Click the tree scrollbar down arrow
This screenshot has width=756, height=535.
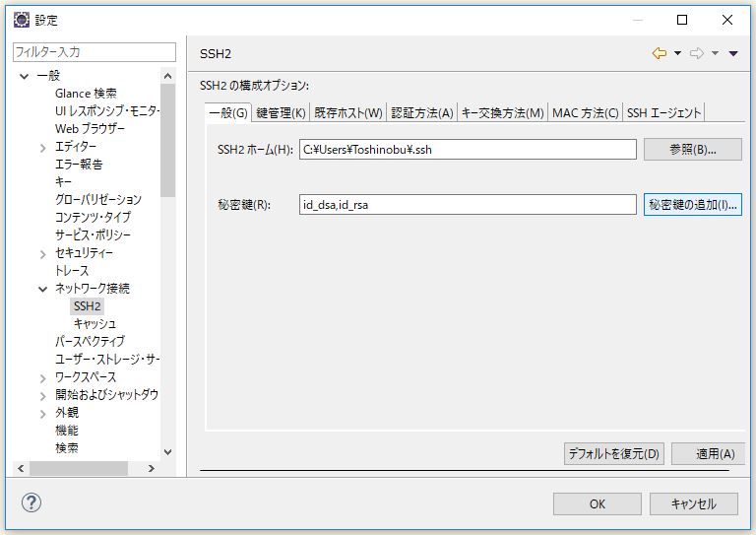167,452
